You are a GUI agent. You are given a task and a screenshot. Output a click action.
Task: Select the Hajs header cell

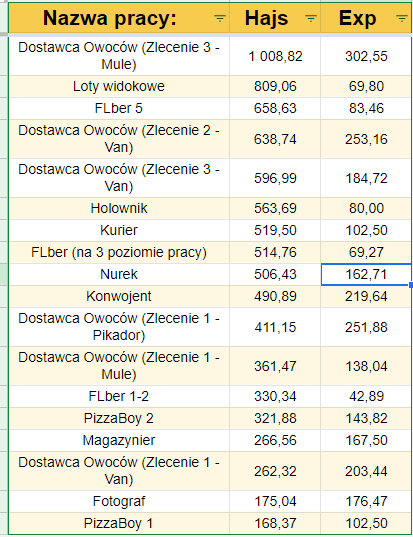coord(275,17)
